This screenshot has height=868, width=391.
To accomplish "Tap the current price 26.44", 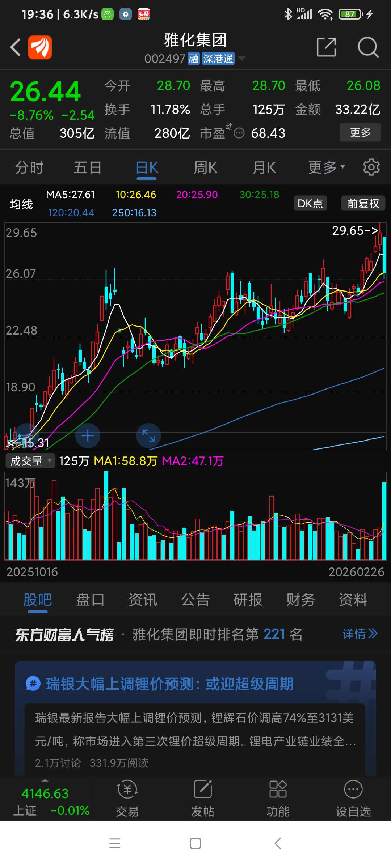I will pos(45,92).
